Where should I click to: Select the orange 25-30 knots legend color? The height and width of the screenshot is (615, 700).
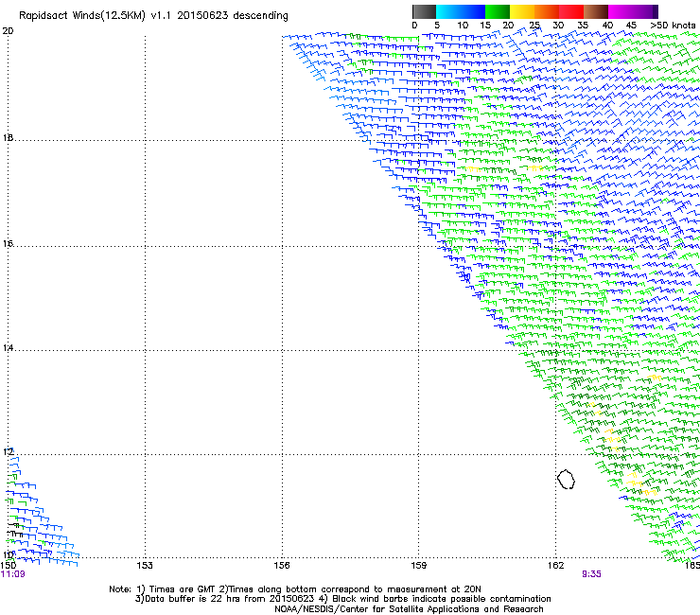tap(547, 11)
